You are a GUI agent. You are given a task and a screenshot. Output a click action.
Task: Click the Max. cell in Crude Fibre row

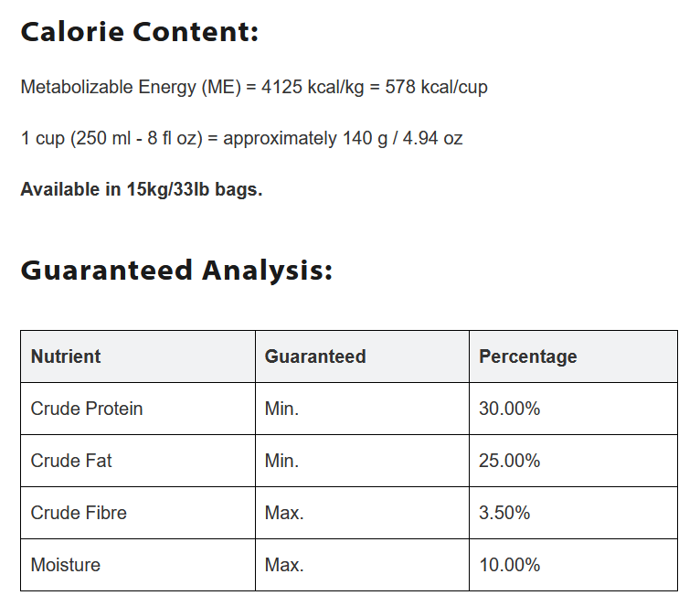pyautogui.click(x=284, y=513)
